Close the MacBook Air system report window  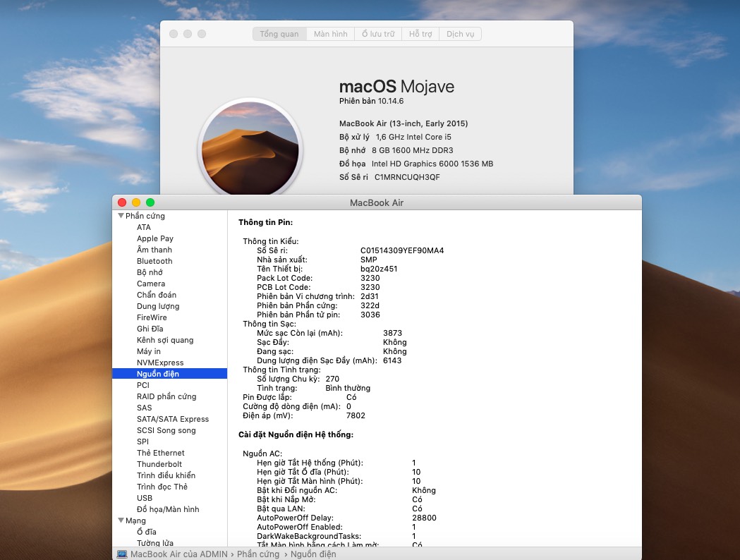click(x=122, y=202)
